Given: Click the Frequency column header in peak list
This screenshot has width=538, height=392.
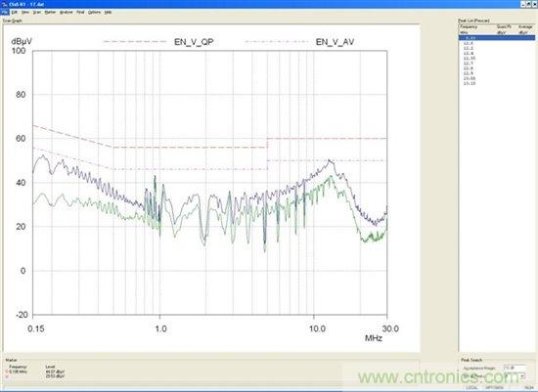Looking at the screenshot, I should tap(469, 26).
